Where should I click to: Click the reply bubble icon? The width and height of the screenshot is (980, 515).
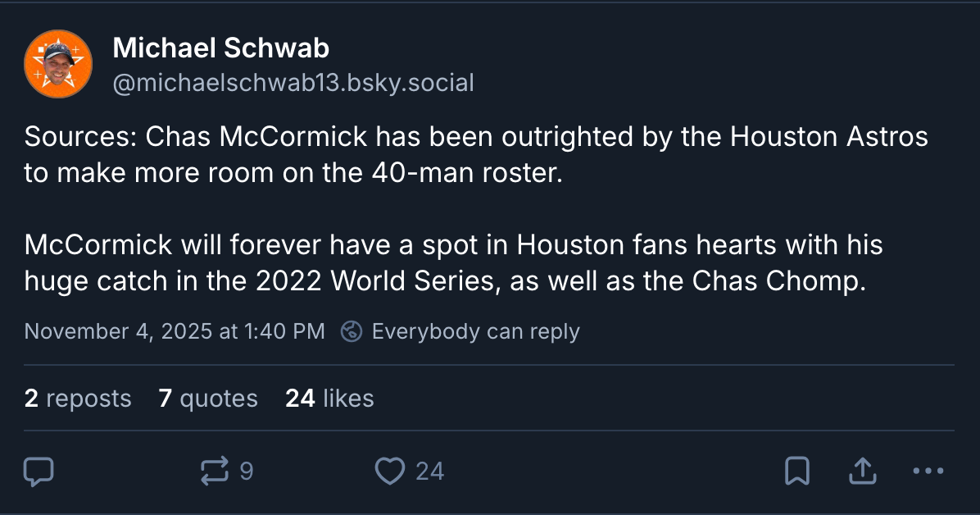click(39, 471)
